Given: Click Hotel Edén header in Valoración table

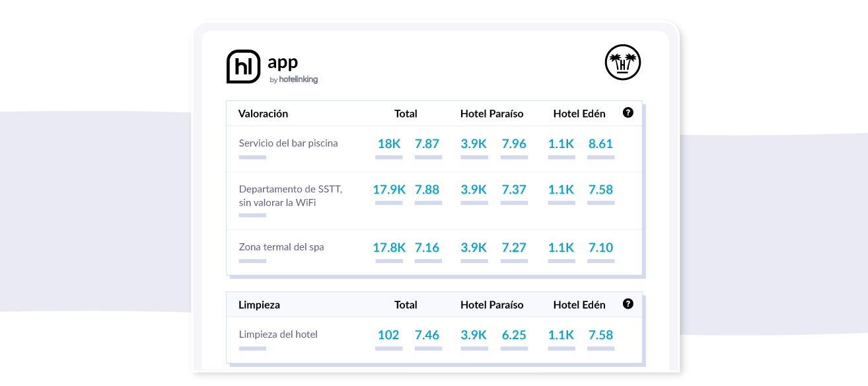Looking at the screenshot, I should click(579, 114).
